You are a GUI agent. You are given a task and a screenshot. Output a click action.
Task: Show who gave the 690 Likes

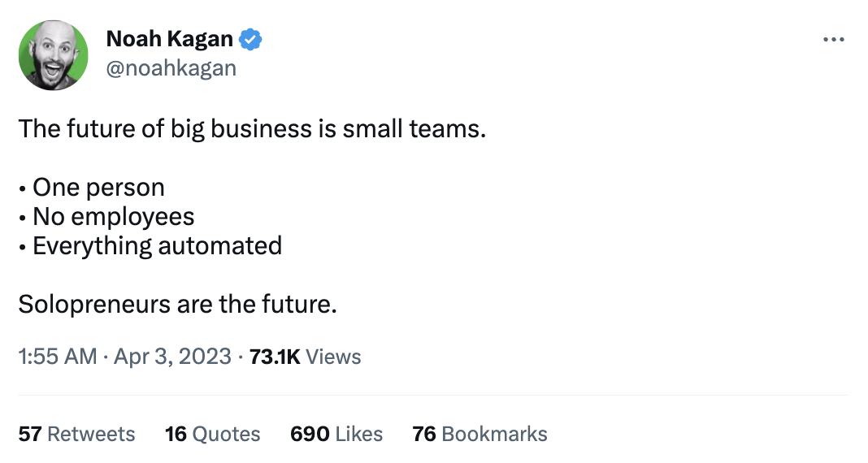tap(336, 434)
